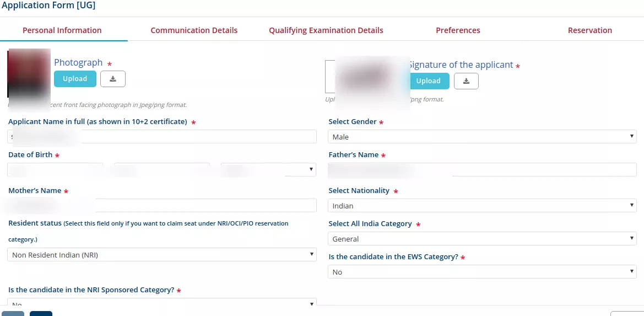Expand the Select Nationality dropdown

pyautogui.click(x=482, y=206)
